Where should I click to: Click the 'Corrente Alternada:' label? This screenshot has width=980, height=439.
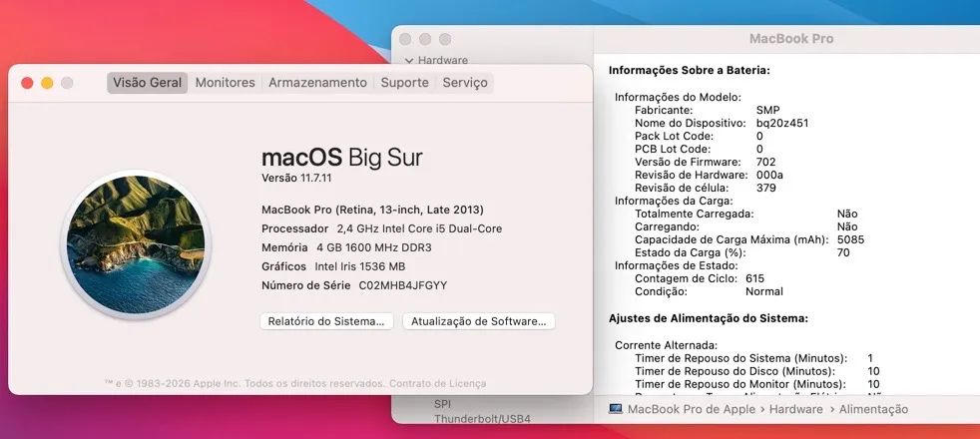[666, 345]
